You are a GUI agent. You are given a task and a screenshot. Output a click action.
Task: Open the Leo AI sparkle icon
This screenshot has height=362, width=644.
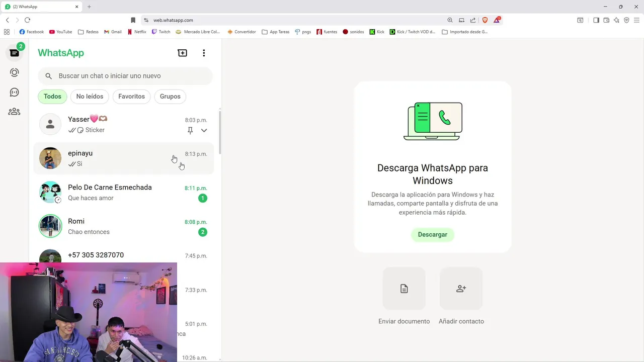coord(616,20)
